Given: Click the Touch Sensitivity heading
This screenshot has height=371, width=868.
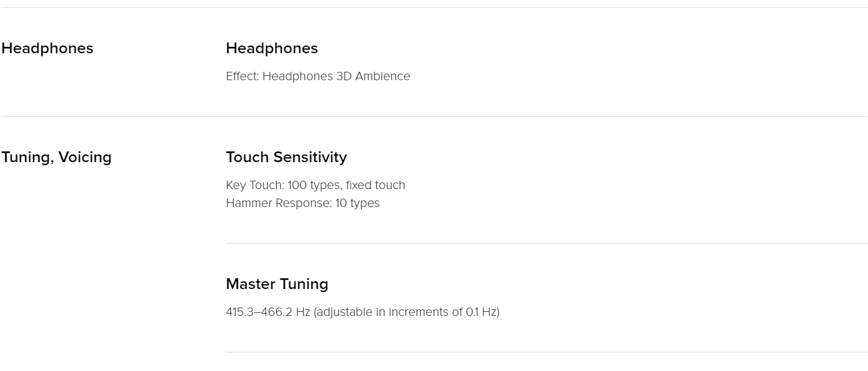Looking at the screenshot, I should pyautogui.click(x=286, y=157).
